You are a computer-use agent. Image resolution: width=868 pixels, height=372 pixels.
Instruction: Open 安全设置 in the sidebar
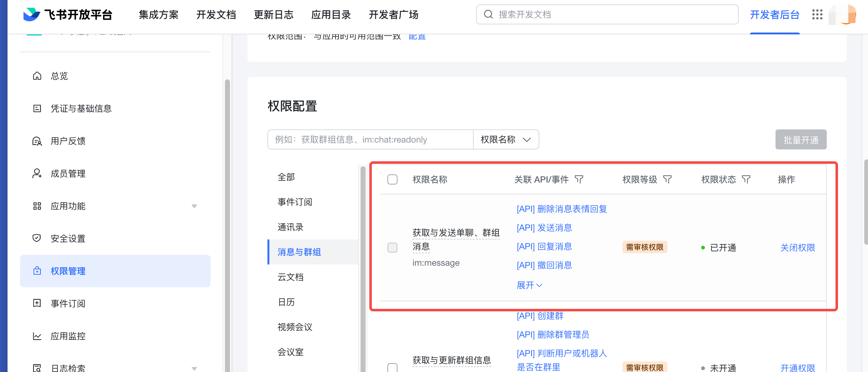115,239
